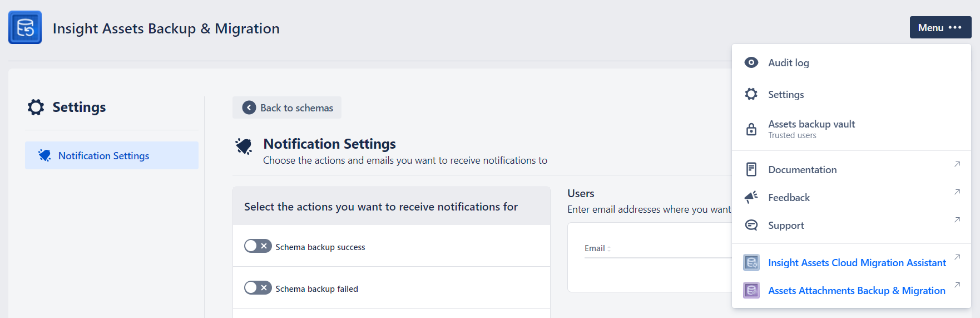Select Notification Settings in the sidebar
Viewport: 980px width, 318px height.
pyautogui.click(x=112, y=155)
